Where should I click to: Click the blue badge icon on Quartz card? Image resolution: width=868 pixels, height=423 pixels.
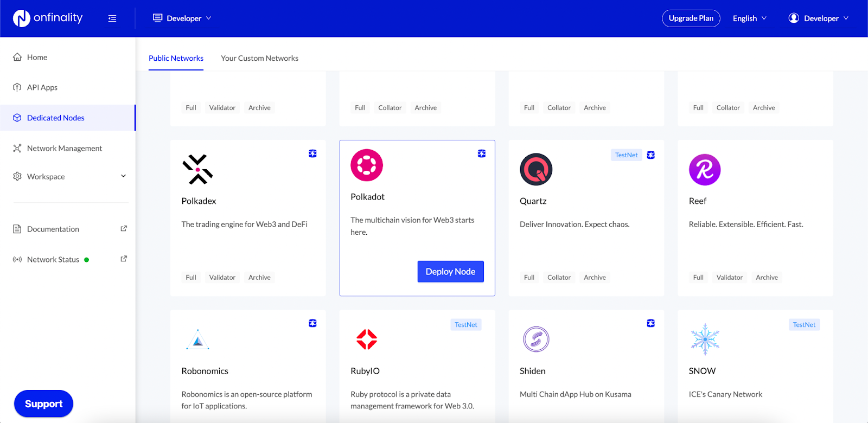pyautogui.click(x=651, y=155)
